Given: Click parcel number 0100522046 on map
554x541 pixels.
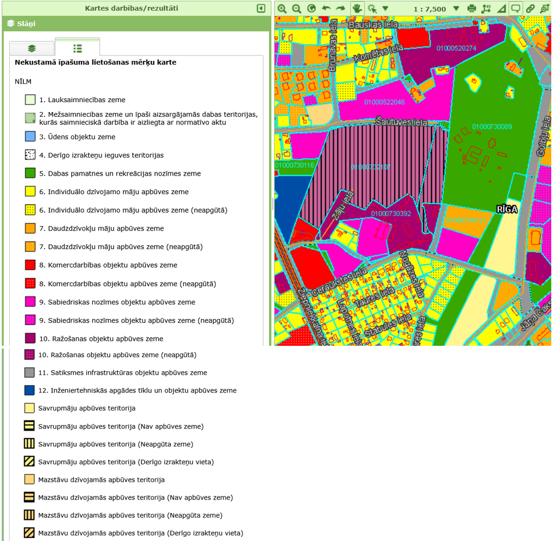Looking at the screenshot, I should coord(384,102).
